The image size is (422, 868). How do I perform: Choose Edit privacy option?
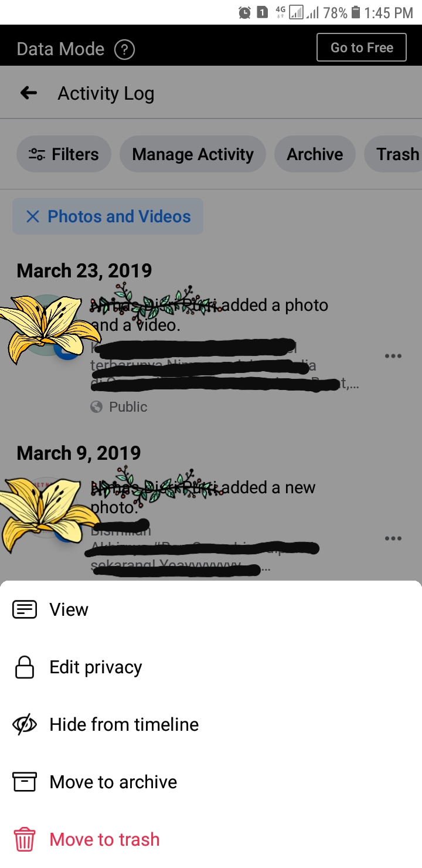211,667
